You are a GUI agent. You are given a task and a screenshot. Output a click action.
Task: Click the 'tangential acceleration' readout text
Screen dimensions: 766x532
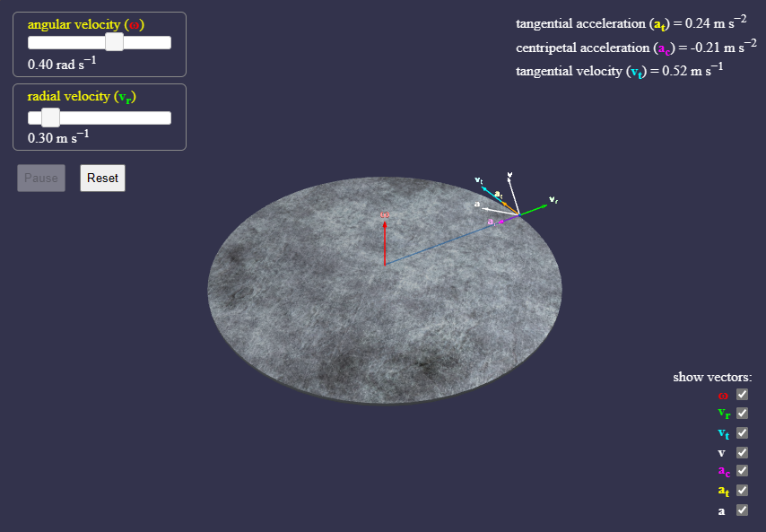tap(631, 23)
